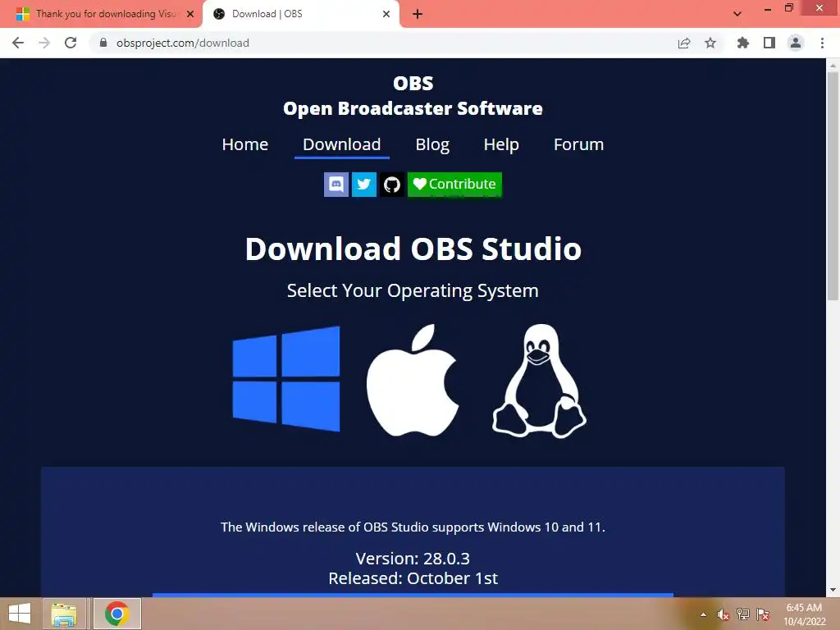View site information via lock icon
The width and height of the screenshot is (840, 630).
(x=103, y=43)
